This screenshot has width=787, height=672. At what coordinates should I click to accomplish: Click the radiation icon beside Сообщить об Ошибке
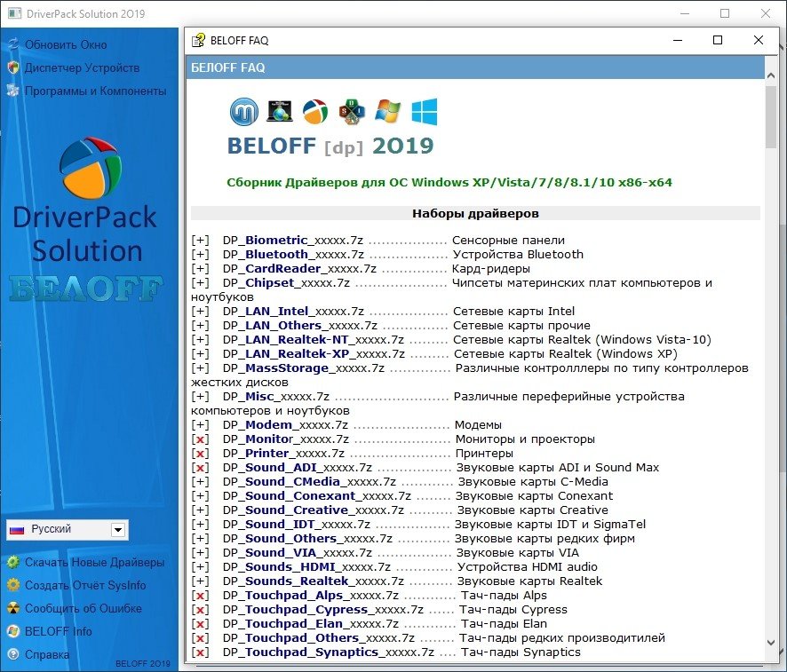click(x=13, y=608)
